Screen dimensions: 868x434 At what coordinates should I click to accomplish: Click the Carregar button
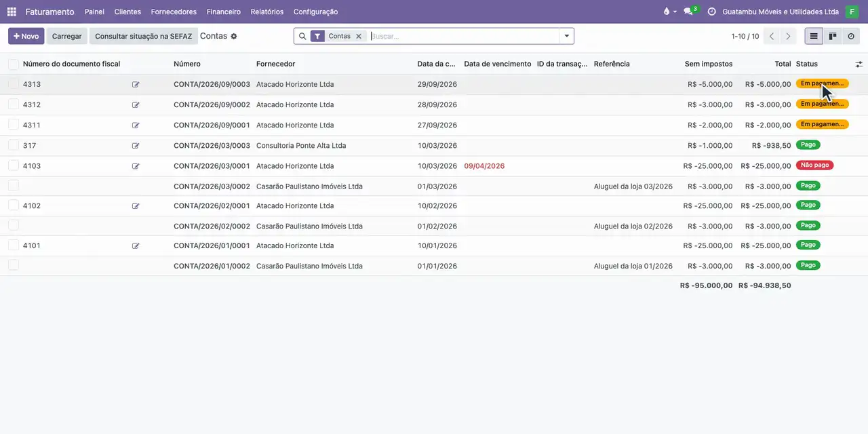point(66,36)
